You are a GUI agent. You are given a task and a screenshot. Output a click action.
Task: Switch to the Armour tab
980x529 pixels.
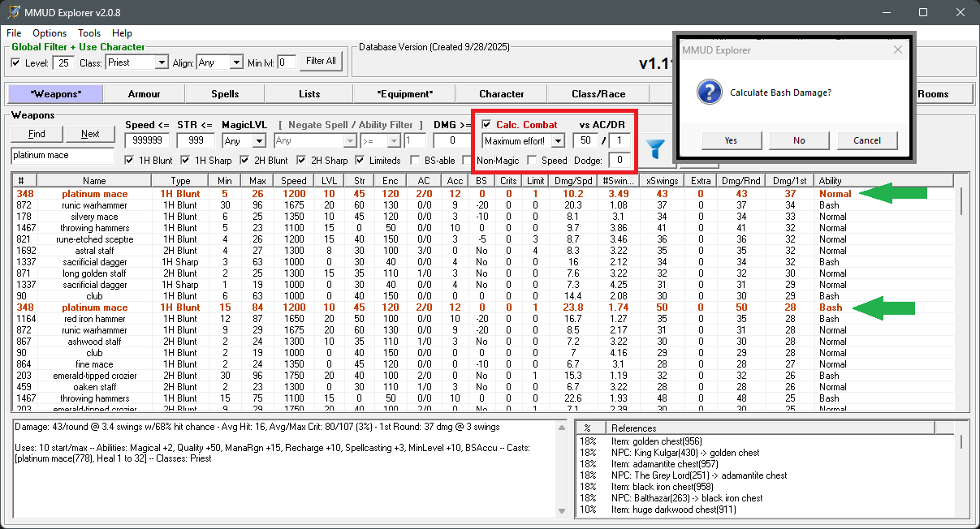click(x=144, y=93)
